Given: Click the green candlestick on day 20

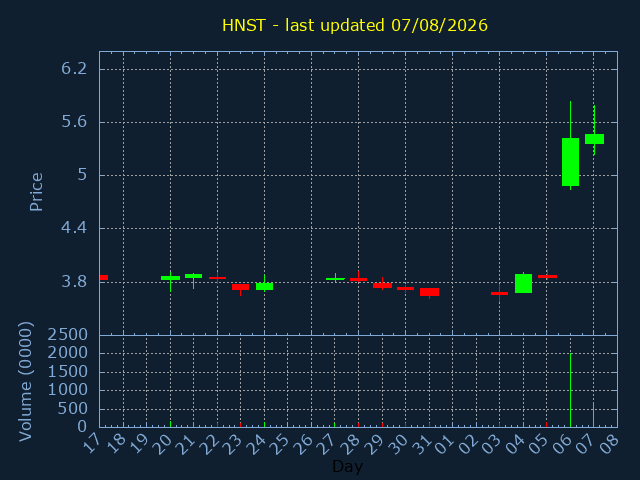Looking at the screenshot, I should [170, 278].
